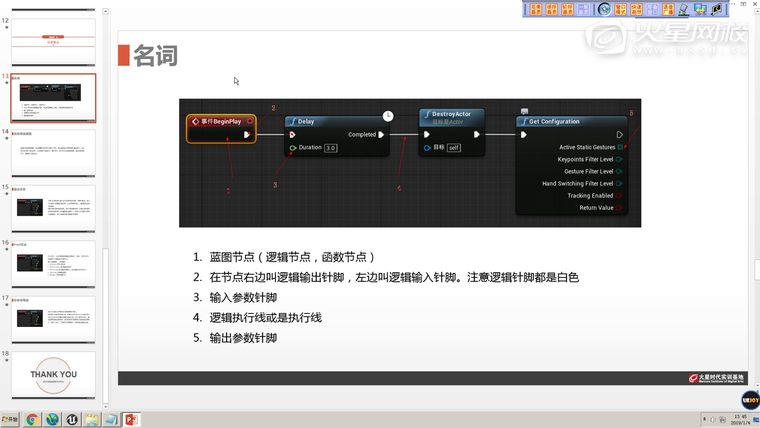The image size is (760, 428).
Task: Open the THANK YOU slide 18 thumbnail
Action: point(53,374)
